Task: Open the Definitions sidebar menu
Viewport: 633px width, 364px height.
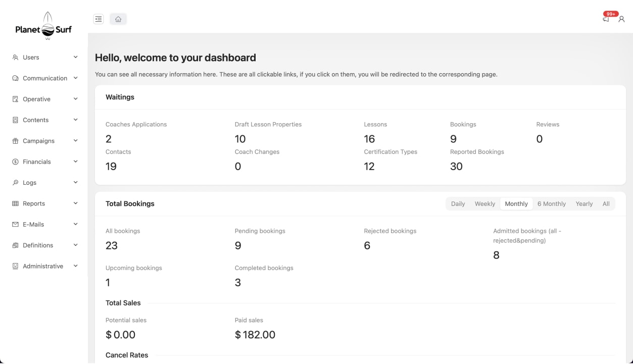Action: pos(38,245)
